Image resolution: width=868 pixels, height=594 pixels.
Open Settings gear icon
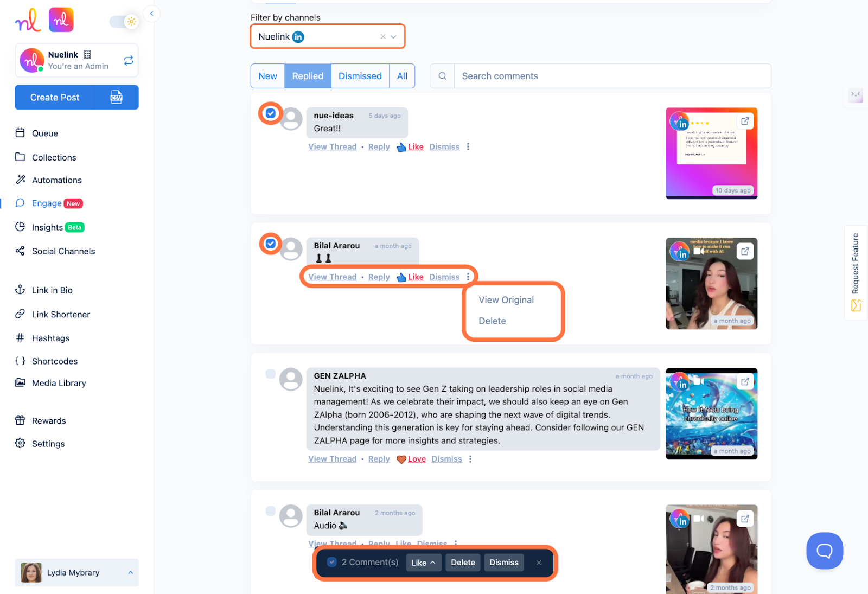pyautogui.click(x=20, y=443)
